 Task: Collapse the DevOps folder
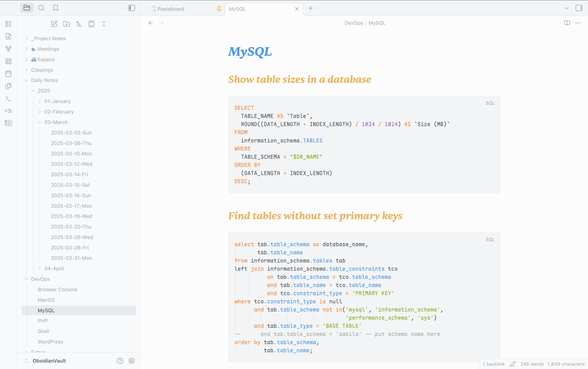click(79, 279)
